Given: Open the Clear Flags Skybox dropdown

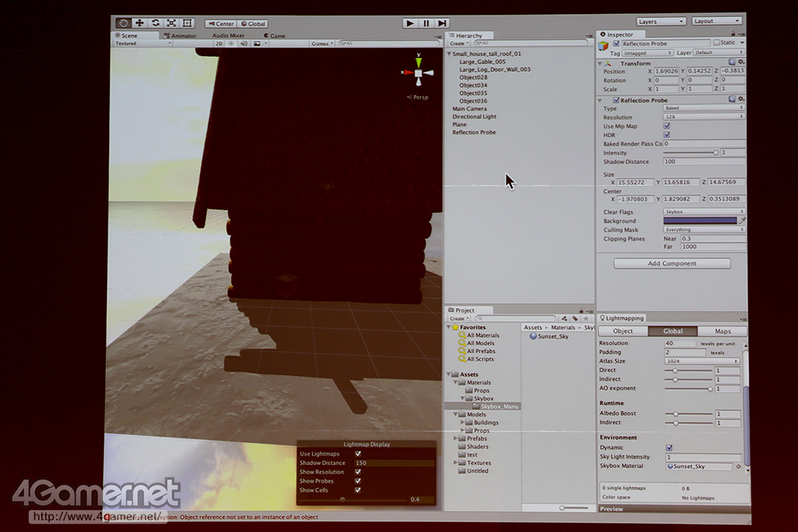Looking at the screenshot, I should click(703, 212).
